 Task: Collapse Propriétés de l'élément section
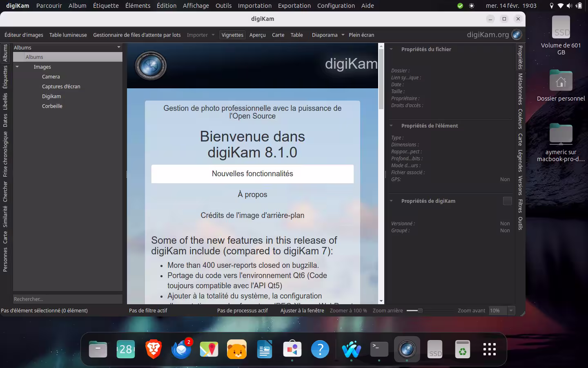[391, 126]
